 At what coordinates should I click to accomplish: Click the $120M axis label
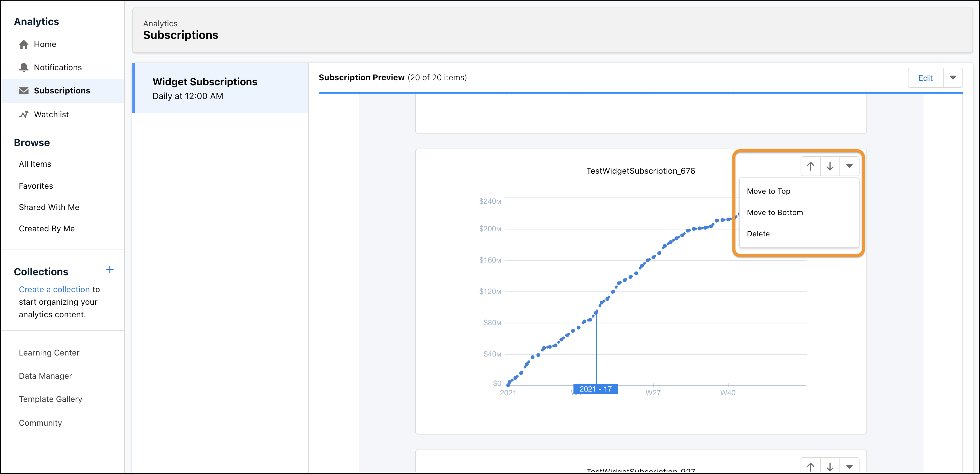click(490, 292)
